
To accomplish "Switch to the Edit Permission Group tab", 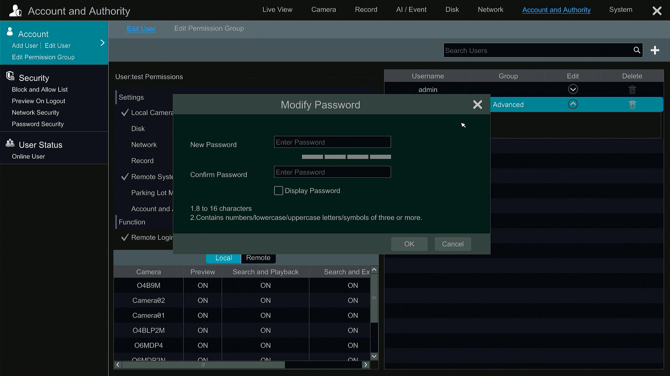I will [x=209, y=29].
